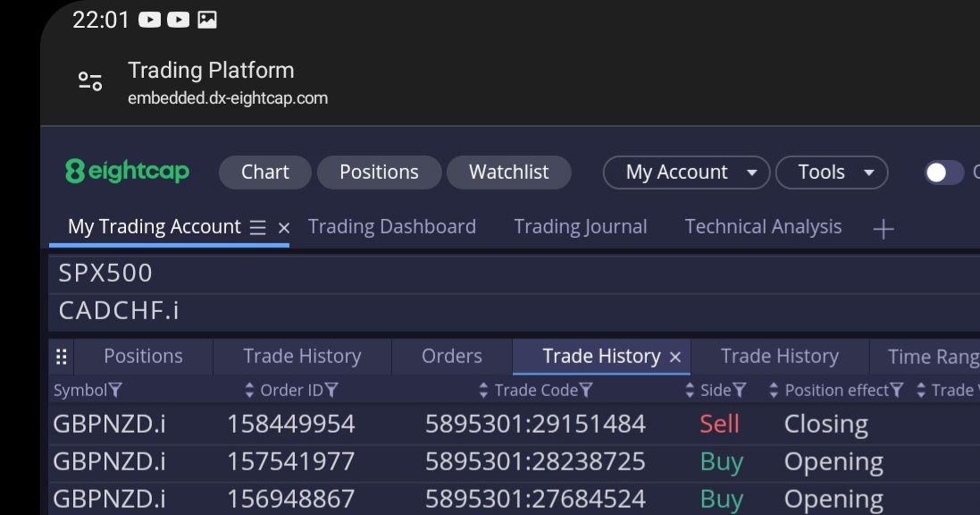Click trade code 5895301:27684524
Viewport: 980px width, 515px height.
coord(535,500)
